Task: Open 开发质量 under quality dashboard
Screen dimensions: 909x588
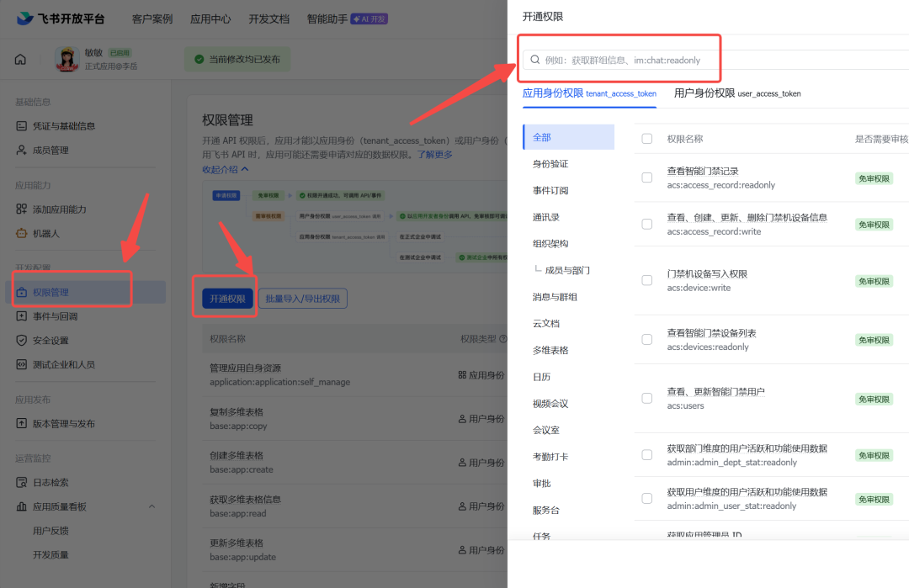Action: click(50, 555)
